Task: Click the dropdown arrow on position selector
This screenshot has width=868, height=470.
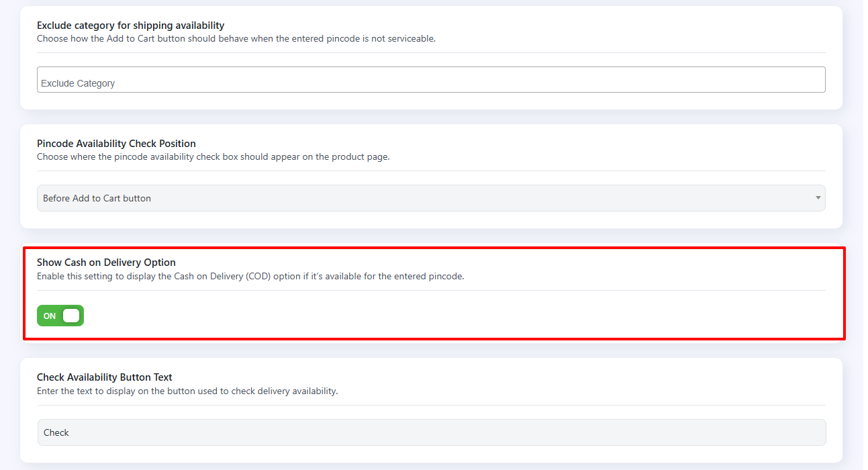Action: click(818, 198)
